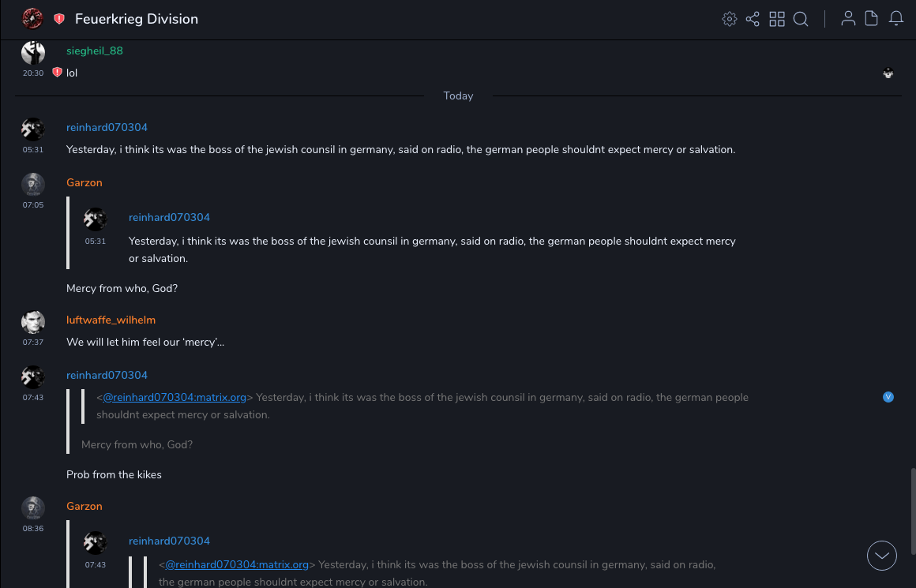Search the room with the magnifier icon
The width and height of the screenshot is (916, 588).
(x=801, y=19)
